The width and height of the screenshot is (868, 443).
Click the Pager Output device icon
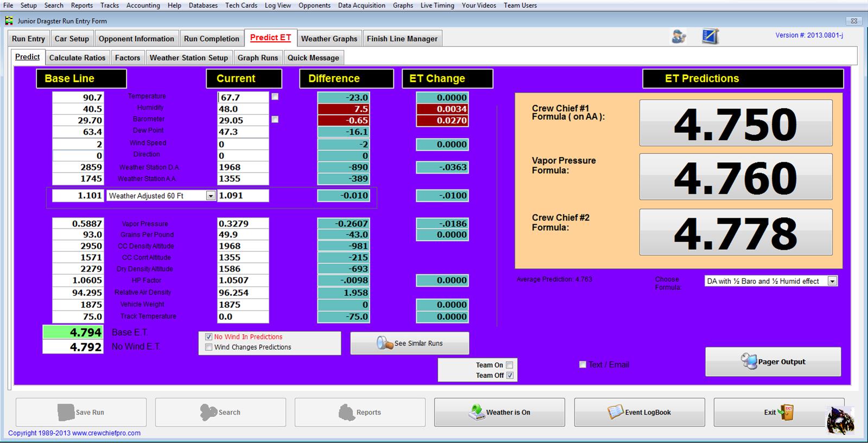[x=749, y=362]
